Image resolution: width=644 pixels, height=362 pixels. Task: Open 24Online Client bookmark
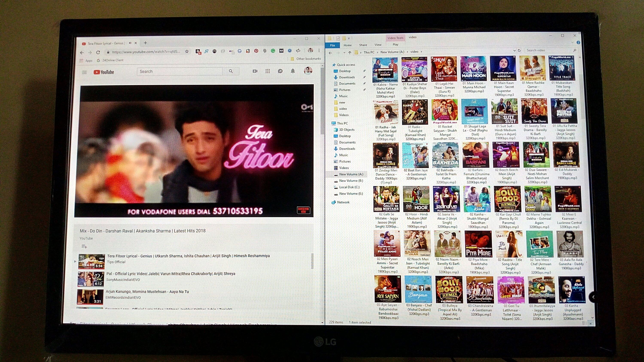point(110,60)
